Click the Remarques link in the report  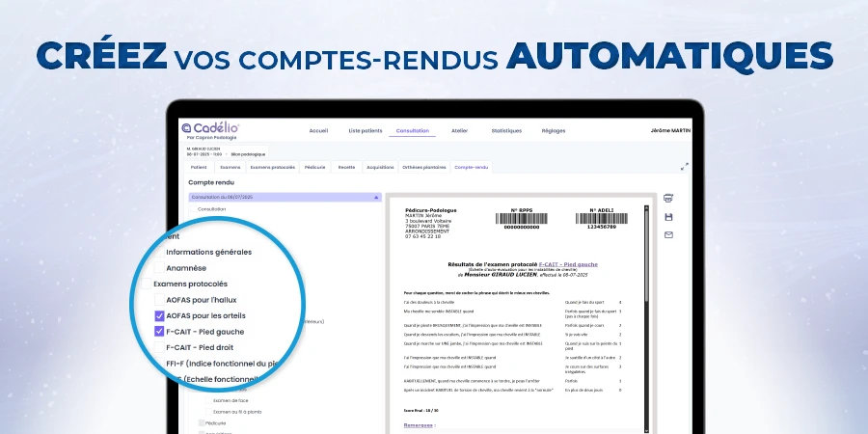click(x=420, y=425)
